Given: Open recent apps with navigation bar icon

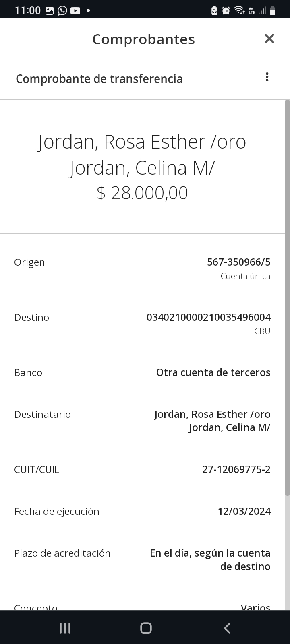Looking at the screenshot, I should (65, 628).
